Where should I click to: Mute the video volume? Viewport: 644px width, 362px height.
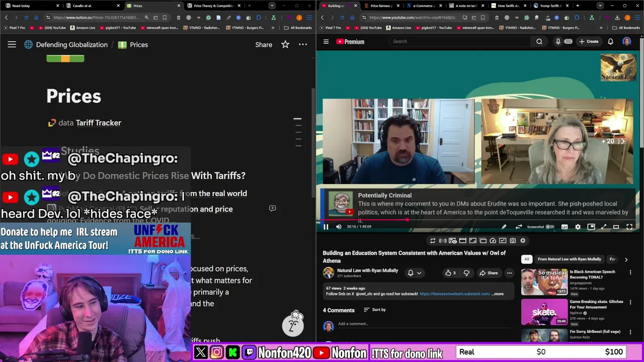click(339, 227)
